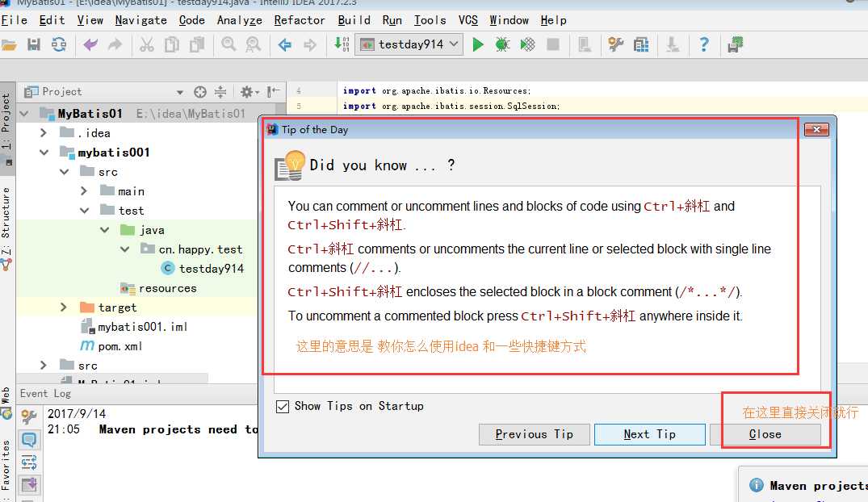Select mybatis001.iml in the tree

134,327
